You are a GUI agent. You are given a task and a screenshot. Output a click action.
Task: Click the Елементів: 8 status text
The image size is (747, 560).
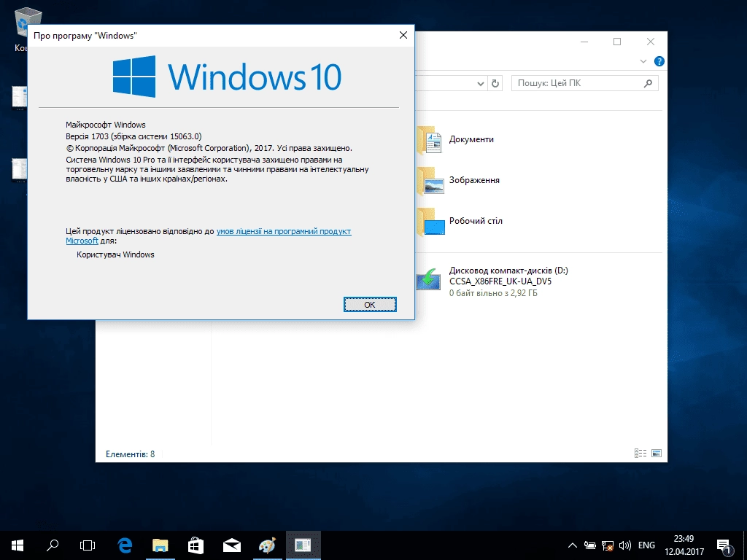[130, 454]
